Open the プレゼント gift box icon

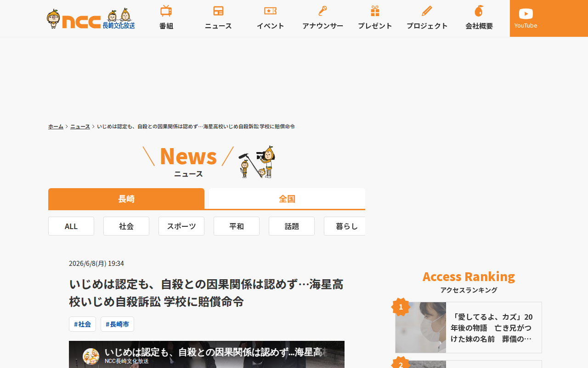tap(375, 11)
